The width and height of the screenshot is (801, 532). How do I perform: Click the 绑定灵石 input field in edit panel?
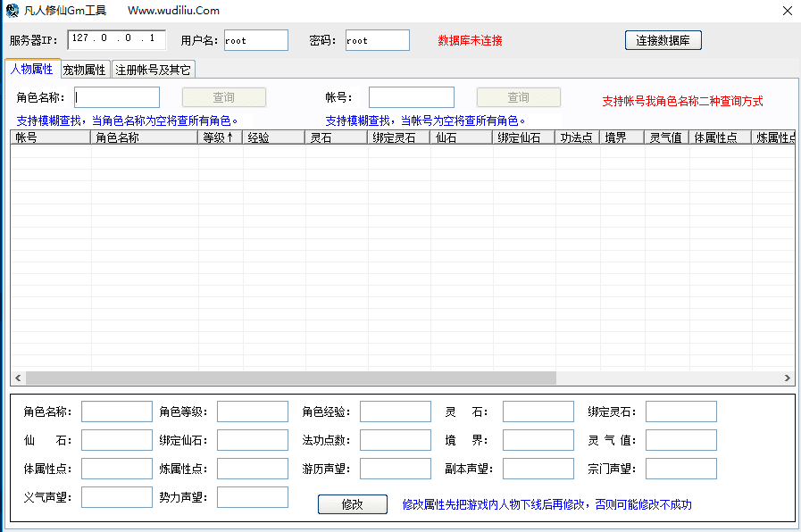[681, 411]
